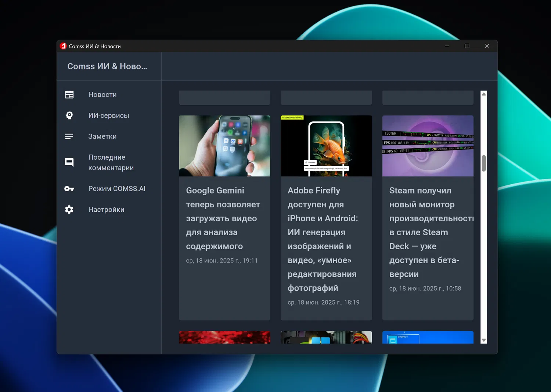Click the hand holding iPhone thumbnail
The height and width of the screenshot is (392, 551).
pos(224,146)
